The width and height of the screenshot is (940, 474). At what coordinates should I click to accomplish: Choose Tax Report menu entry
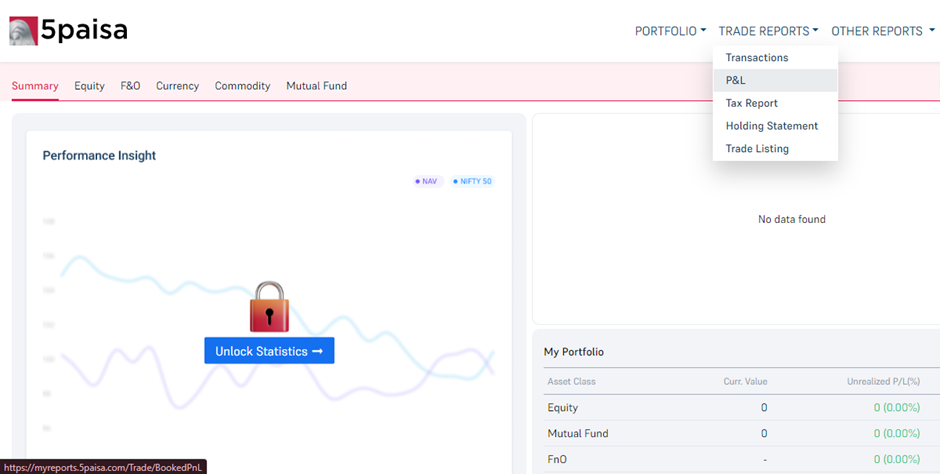coord(752,103)
